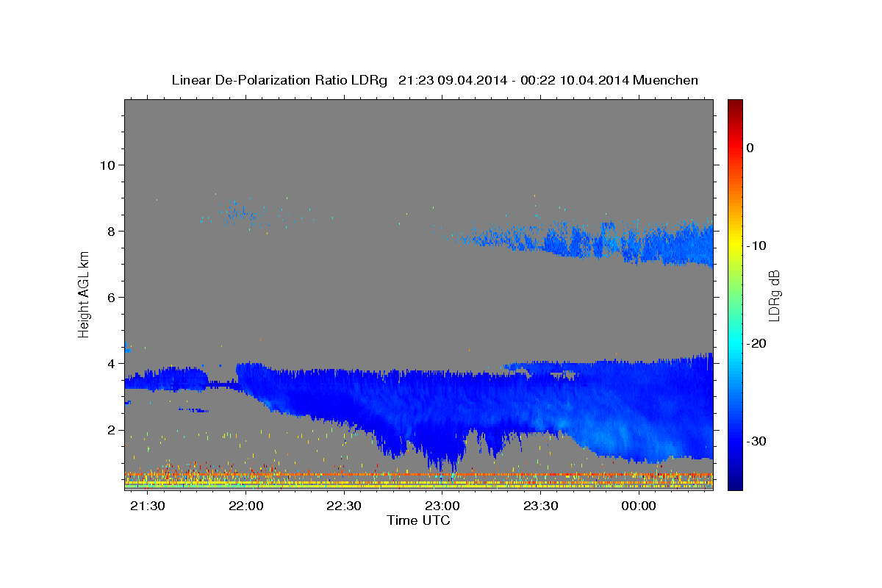882x588 pixels.
Task: Click the plot title 'Linear De-Polarization Ratio LDRg'
Action: pos(279,80)
